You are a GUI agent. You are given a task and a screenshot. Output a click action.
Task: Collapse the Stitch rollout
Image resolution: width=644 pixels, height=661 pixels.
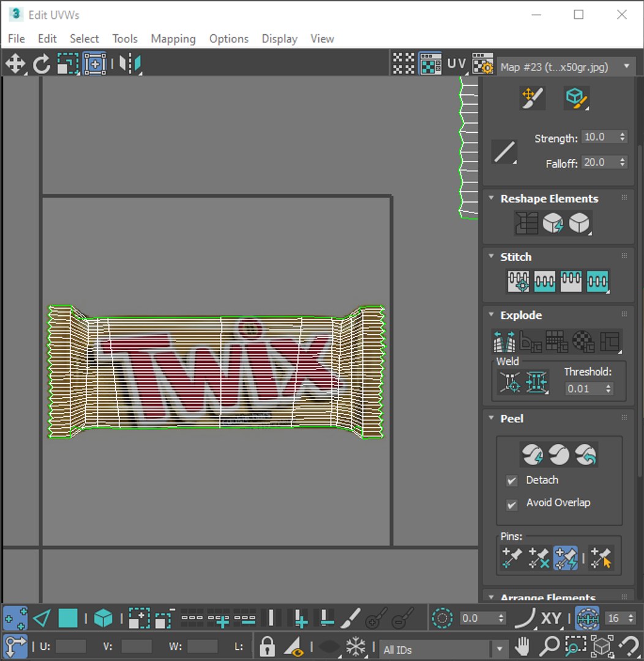click(x=491, y=256)
